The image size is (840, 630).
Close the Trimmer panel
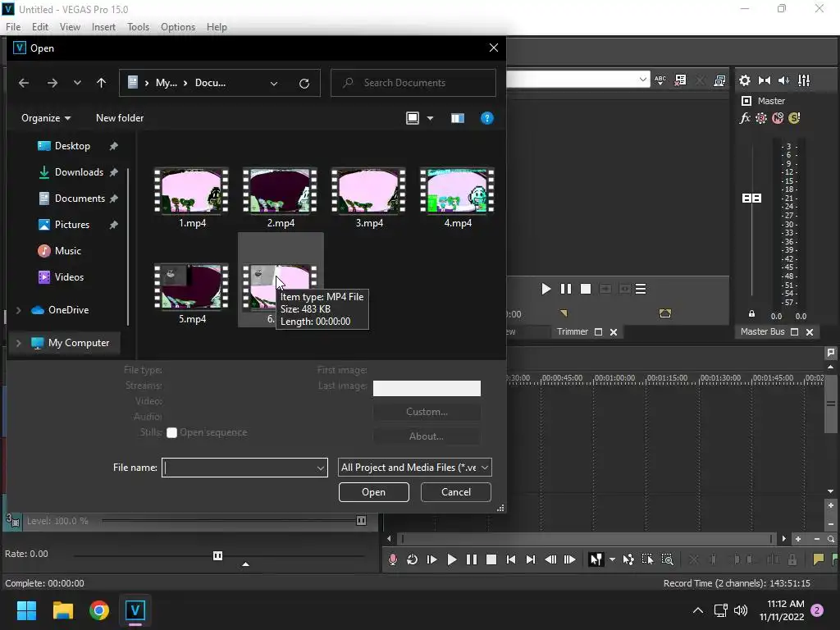click(x=614, y=332)
